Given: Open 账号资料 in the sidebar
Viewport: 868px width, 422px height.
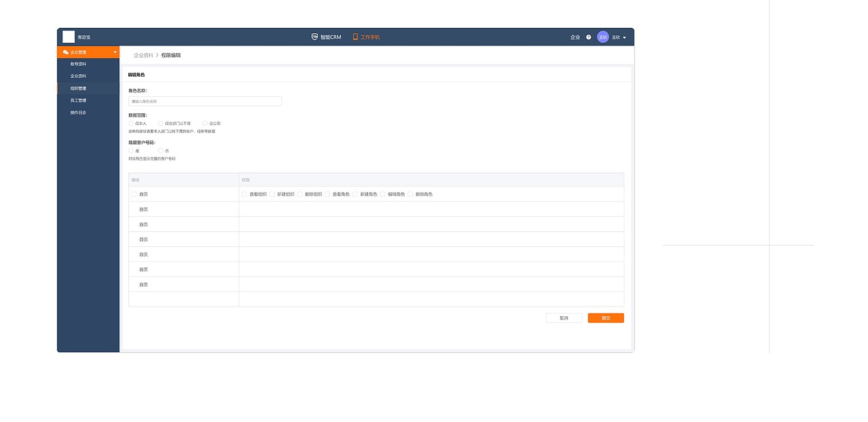Looking at the screenshot, I should pyautogui.click(x=88, y=64).
